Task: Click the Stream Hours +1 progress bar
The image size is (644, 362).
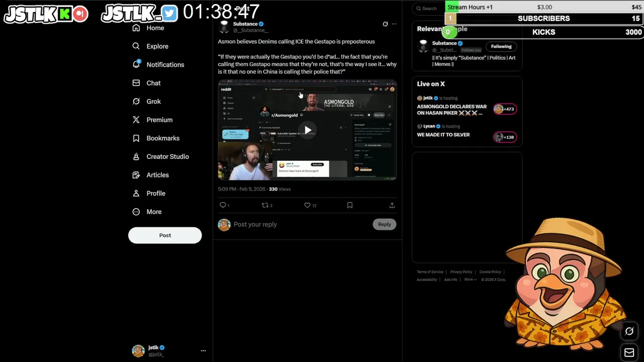Action: [543, 7]
